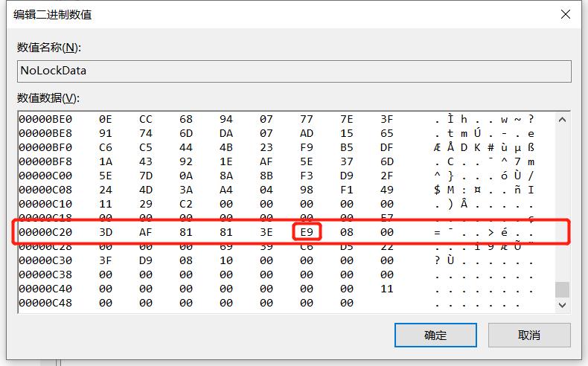The height and width of the screenshot is (366, 588).
Task: Close the 编辑二进制数值 dialog
Action: click(566, 14)
